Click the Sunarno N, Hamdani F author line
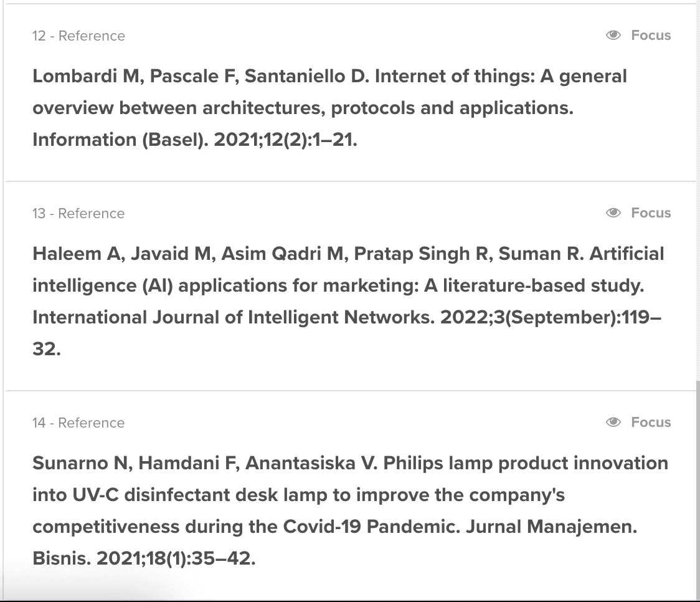 click(351, 463)
